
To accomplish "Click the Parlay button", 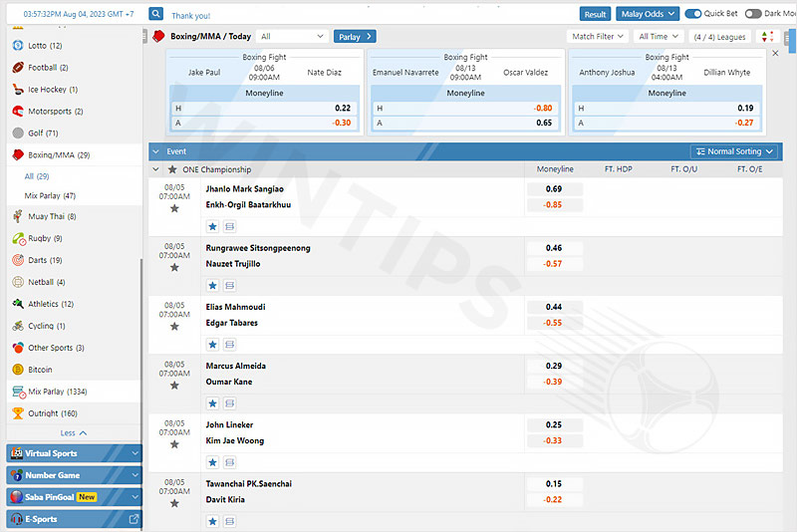I will tap(355, 36).
